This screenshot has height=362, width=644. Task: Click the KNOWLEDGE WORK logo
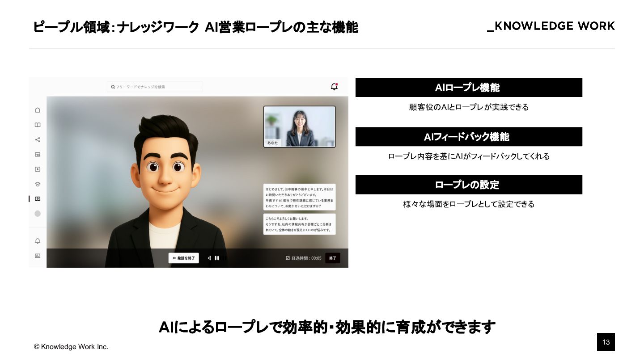(551, 26)
